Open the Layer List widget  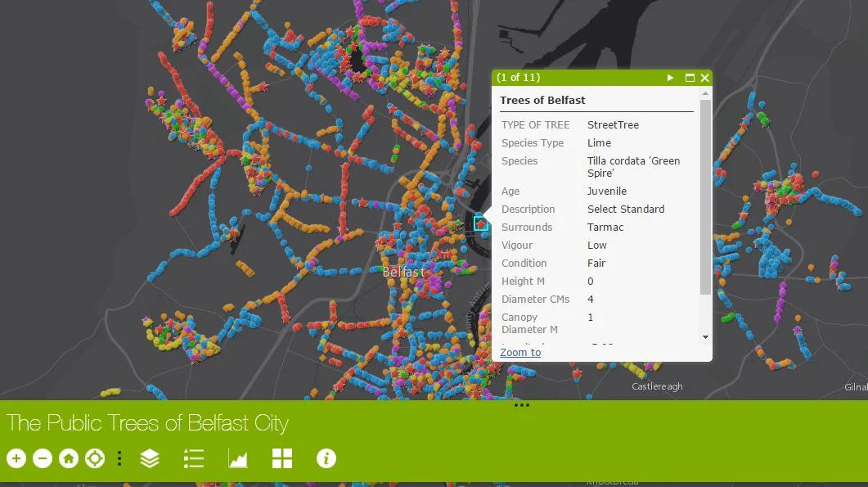click(150, 458)
